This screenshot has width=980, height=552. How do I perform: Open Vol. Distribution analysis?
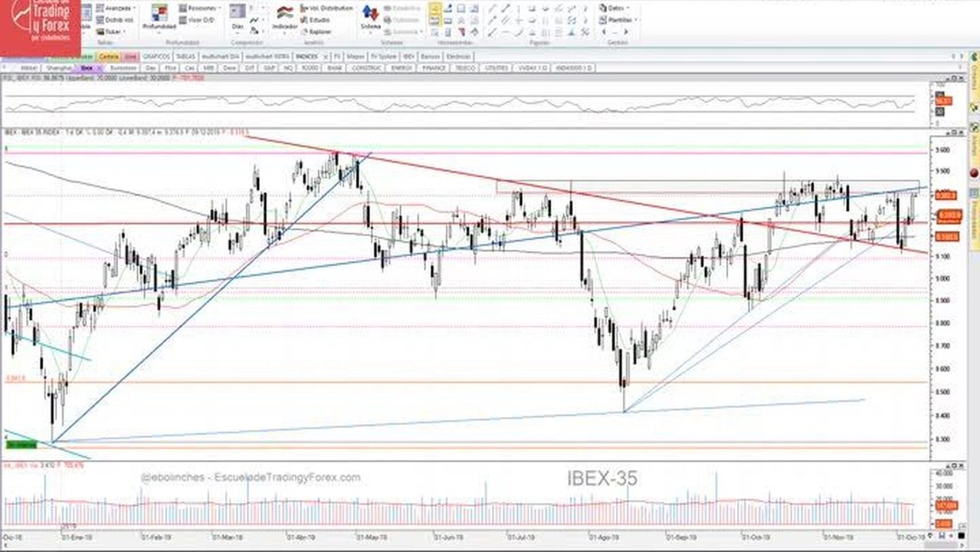coord(327,8)
